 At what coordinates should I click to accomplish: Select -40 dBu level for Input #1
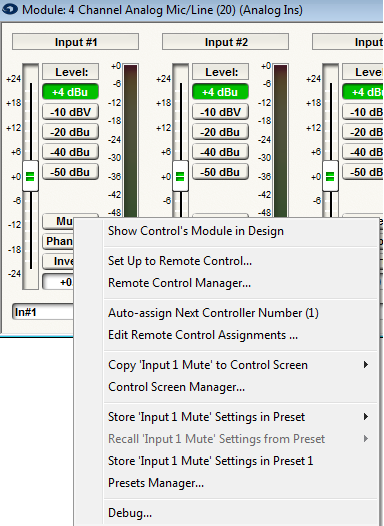click(x=70, y=152)
